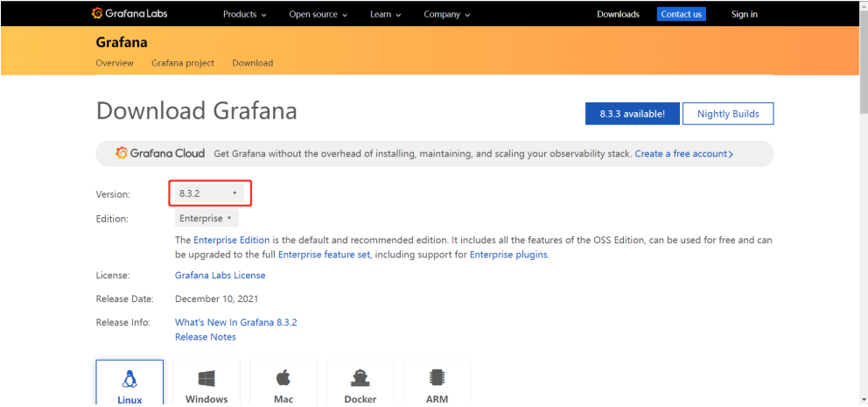Open the Open source menu
This screenshot has height=407, width=868.
point(318,14)
